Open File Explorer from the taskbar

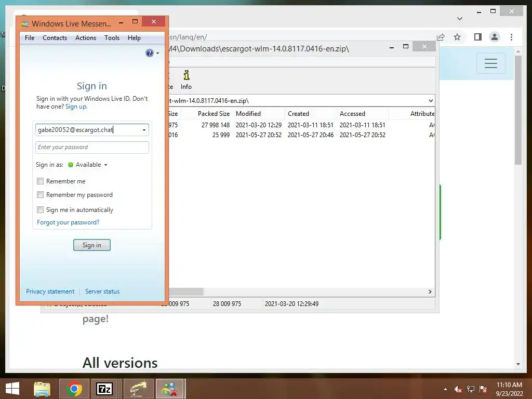pyautogui.click(x=42, y=389)
